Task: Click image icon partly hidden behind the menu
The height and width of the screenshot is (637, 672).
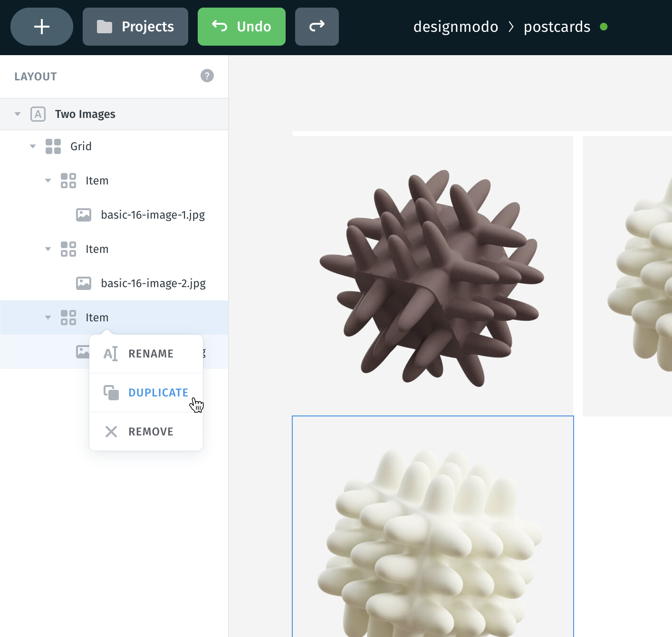Action: [x=82, y=352]
